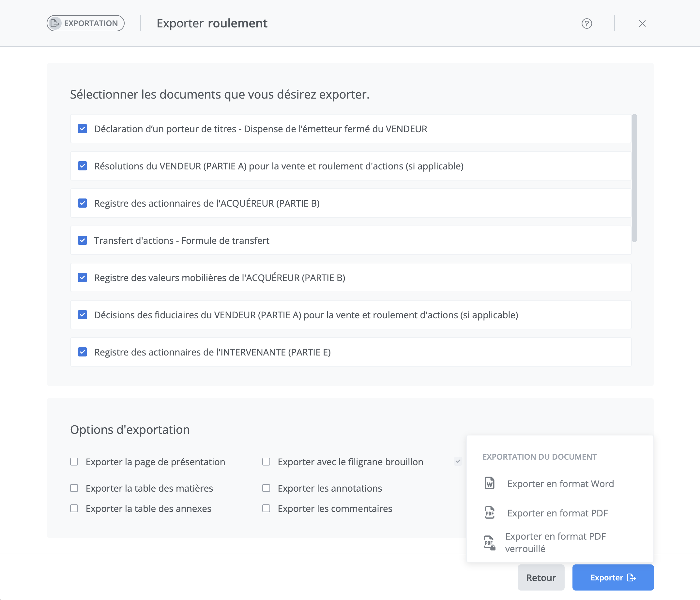Image resolution: width=700 pixels, height=600 pixels.
Task: Uncheck Registre des valeurs mobilières de l'ACQUÉREUR
Action: click(83, 277)
